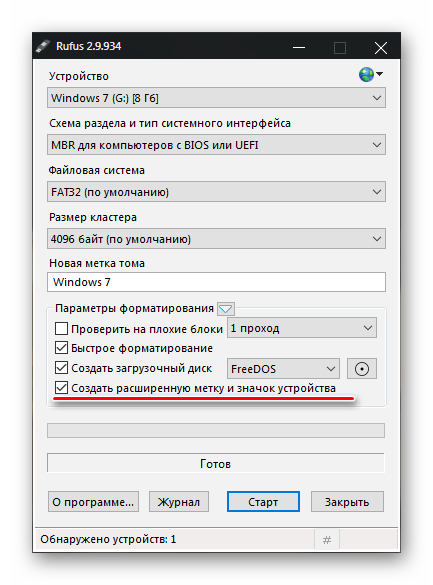433x585 pixels.
Task: Toggle advanced format options blue arrow
Action: 226,309
